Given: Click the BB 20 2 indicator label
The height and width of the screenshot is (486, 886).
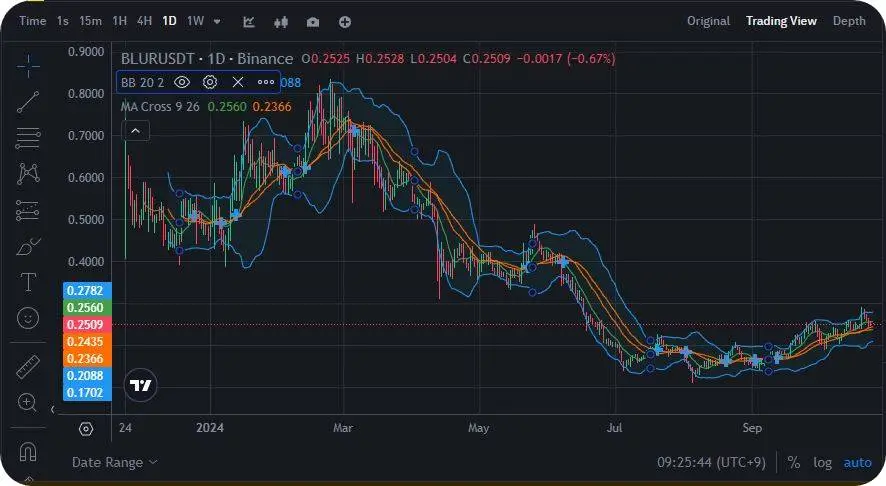Looking at the screenshot, I should (142, 83).
